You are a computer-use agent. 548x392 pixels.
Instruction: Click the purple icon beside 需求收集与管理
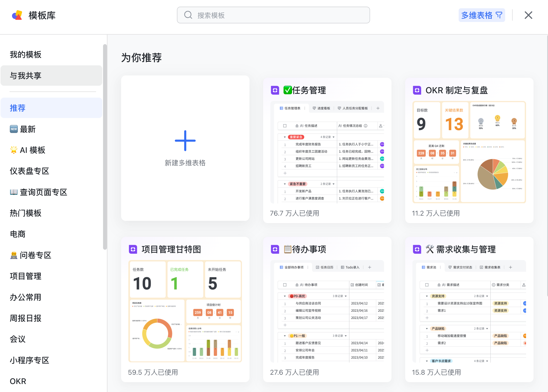coord(417,249)
